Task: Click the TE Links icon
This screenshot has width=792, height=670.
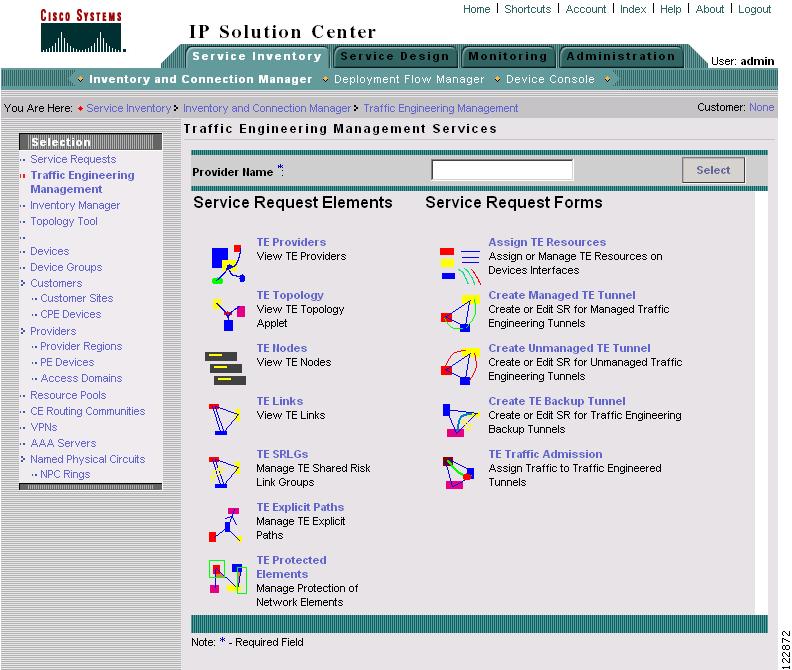Action: [224, 419]
